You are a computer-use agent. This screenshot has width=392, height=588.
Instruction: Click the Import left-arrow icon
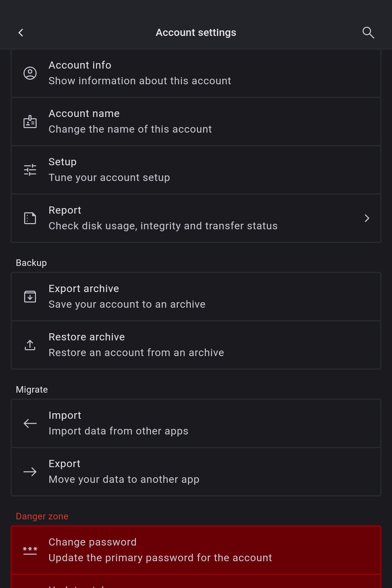[x=30, y=423]
